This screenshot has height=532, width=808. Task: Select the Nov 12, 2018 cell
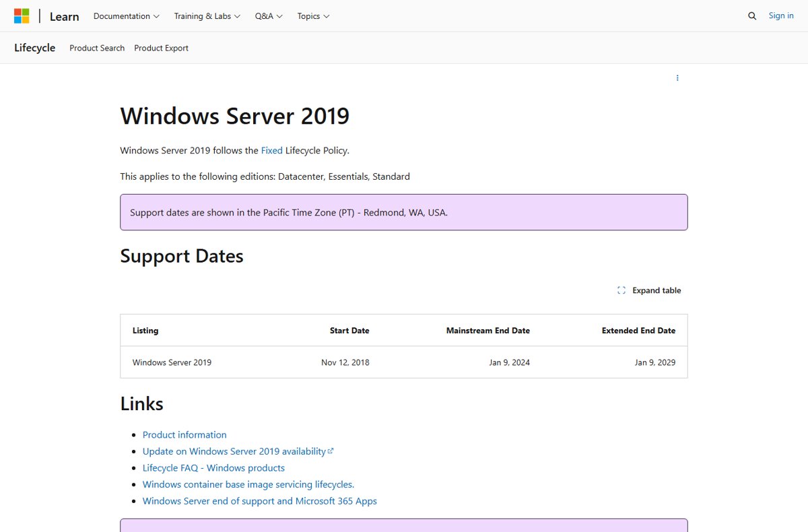[x=345, y=362]
